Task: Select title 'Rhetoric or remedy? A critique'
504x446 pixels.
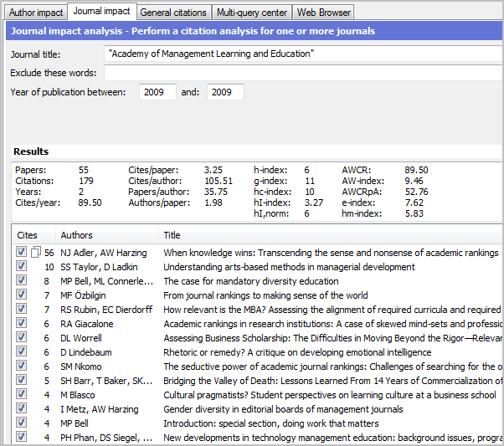Action: (x=297, y=352)
